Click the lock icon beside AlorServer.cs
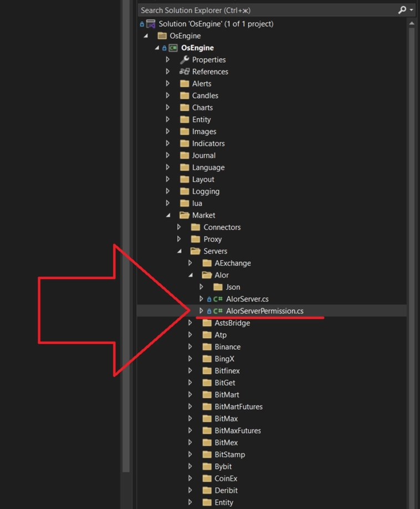 tap(209, 299)
